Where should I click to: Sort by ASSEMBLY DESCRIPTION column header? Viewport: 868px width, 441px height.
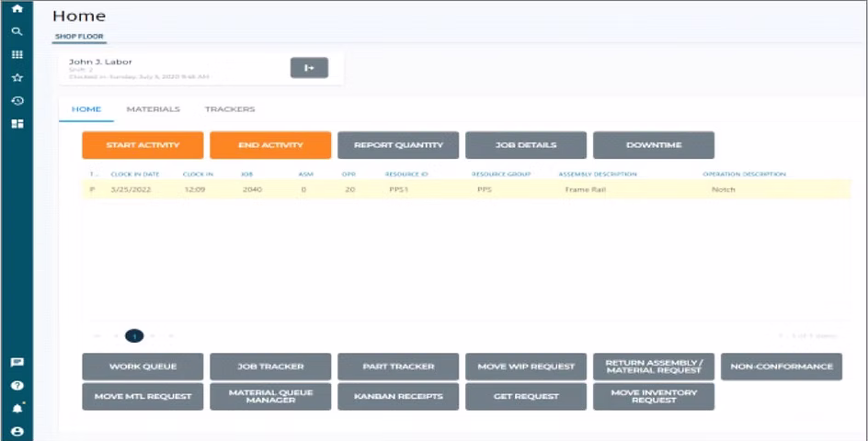pyautogui.click(x=598, y=175)
